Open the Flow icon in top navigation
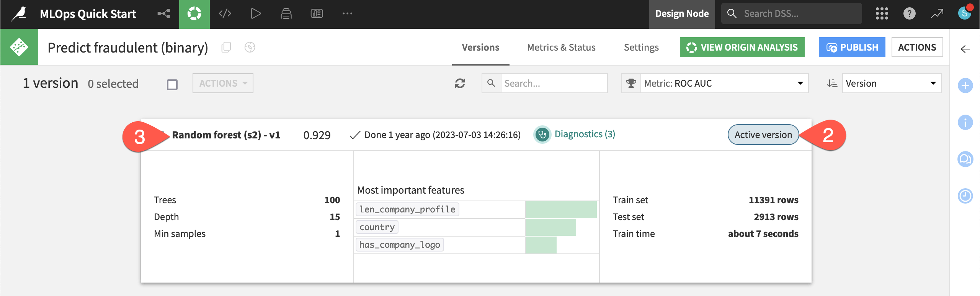Viewport: 980px width, 296px height. (164, 14)
